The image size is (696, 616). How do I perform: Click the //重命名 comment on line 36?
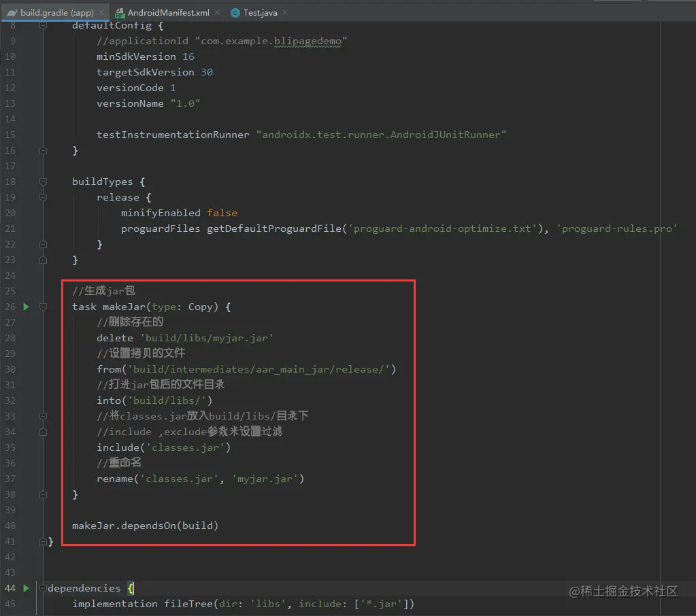click(x=119, y=462)
